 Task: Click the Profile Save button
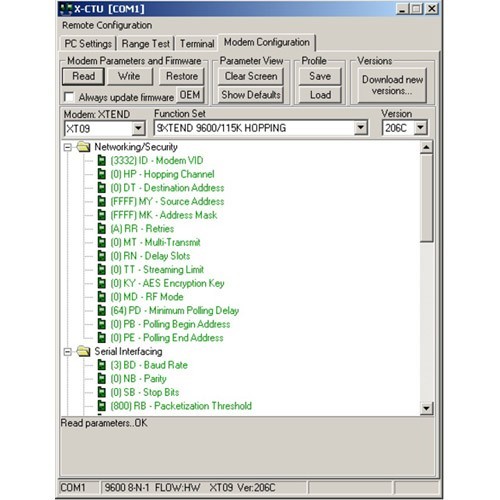[x=320, y=76]
